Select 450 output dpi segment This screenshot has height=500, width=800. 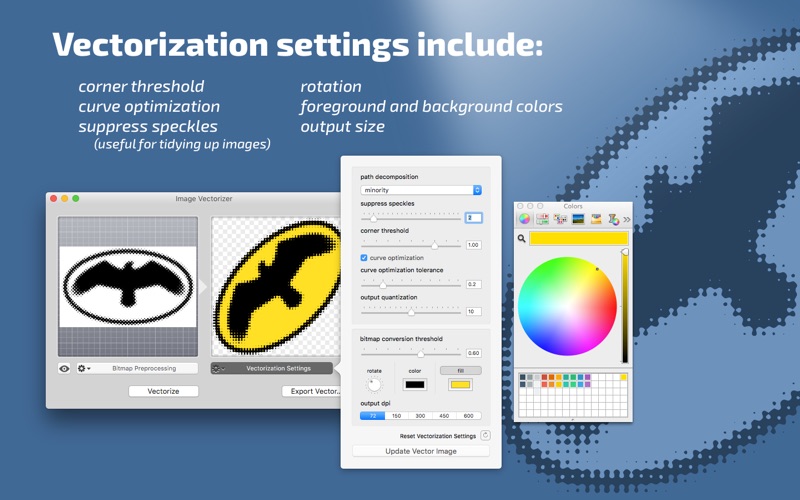point(444,416)
